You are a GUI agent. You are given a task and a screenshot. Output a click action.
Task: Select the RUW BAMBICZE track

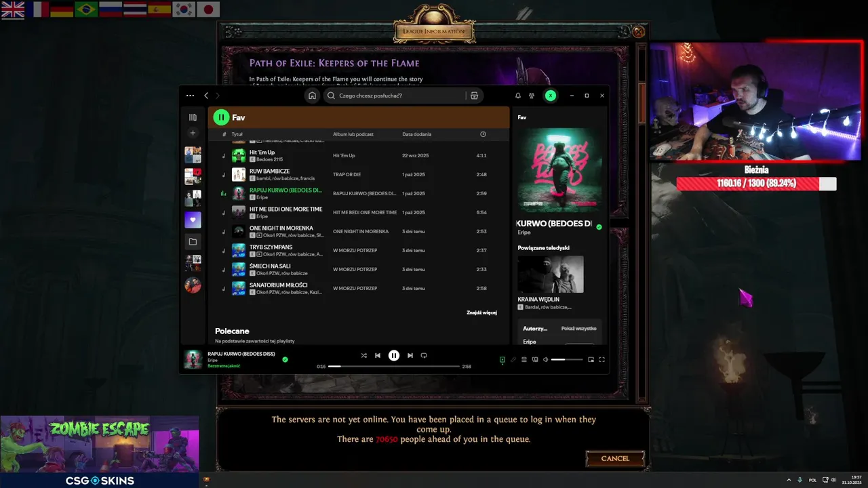269,171
